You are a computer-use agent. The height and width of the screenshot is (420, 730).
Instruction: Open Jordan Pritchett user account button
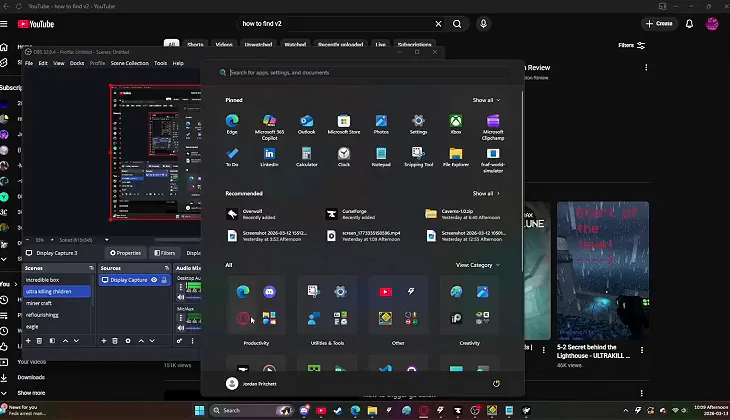(251, 384)
